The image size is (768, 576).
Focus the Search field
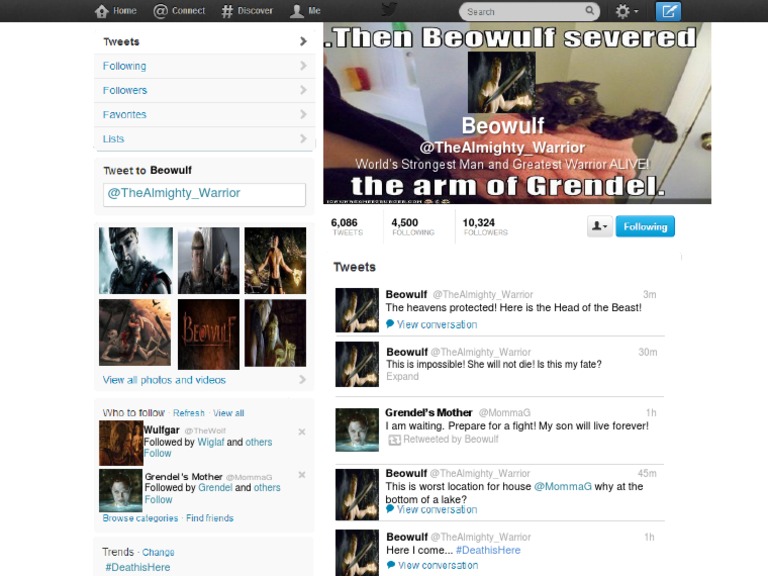(x=529, y=11)
